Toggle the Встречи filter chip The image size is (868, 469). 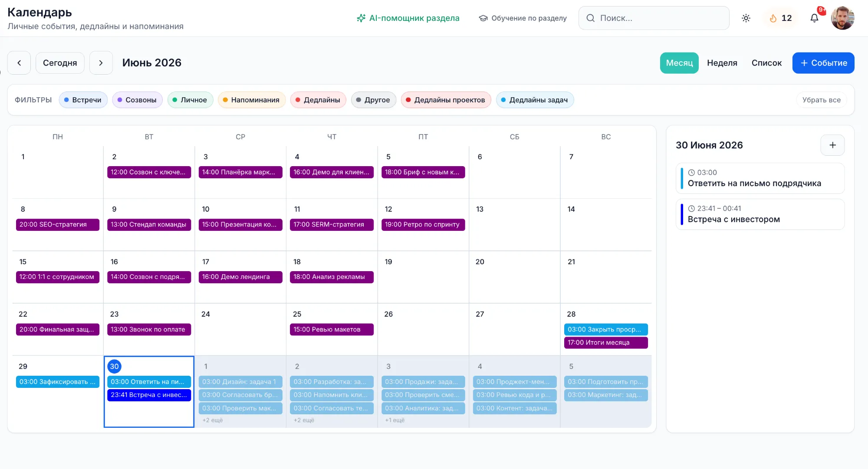[83, 100]
